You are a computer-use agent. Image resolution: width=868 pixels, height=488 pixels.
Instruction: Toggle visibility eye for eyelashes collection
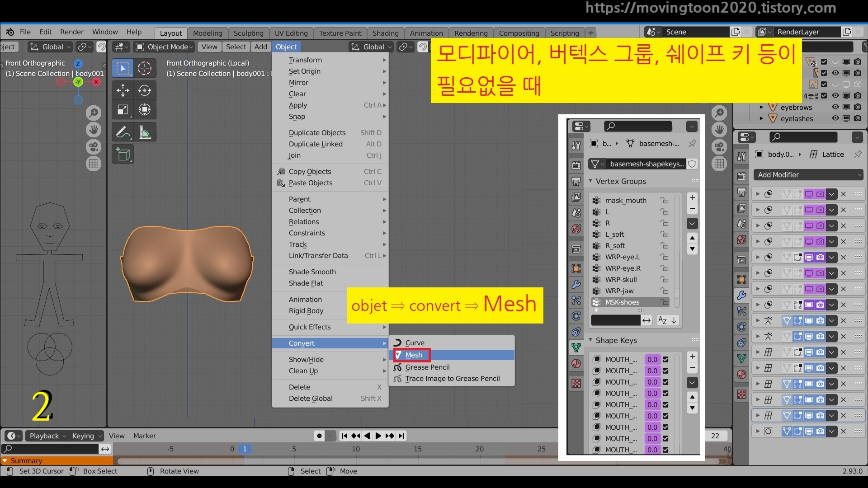(835, 118)
